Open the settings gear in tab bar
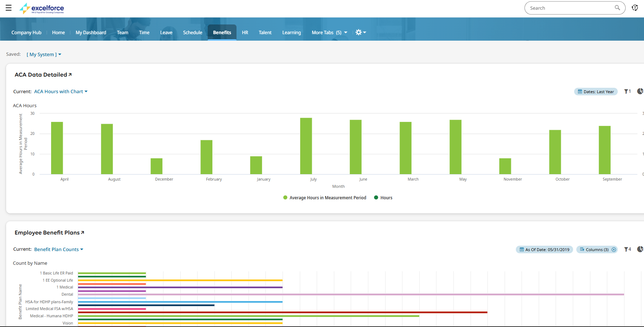Image resolution: width=644 pixels, height=327 pixels. tap(360, 32)
